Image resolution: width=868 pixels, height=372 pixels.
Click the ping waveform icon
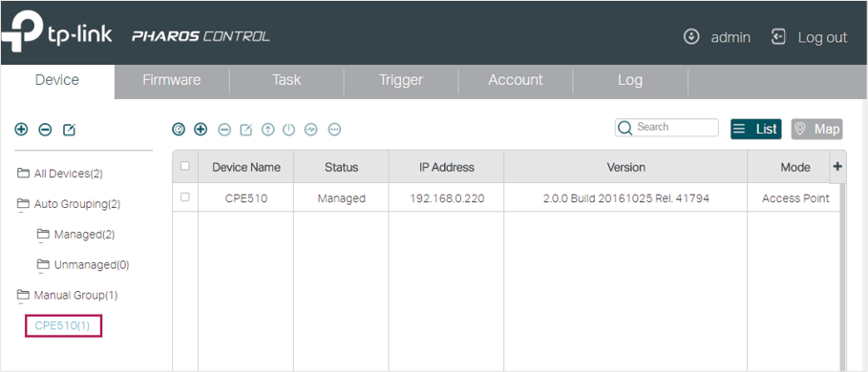[311, 130]
